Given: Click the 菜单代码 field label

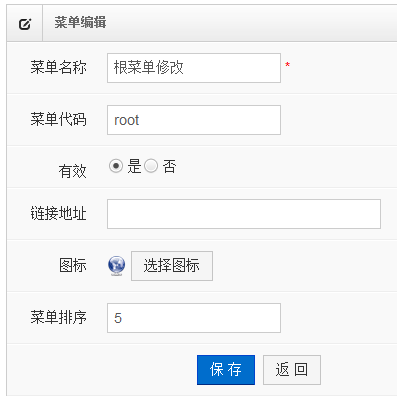Looking at the screenshot, I should click(x=58, y=119).
